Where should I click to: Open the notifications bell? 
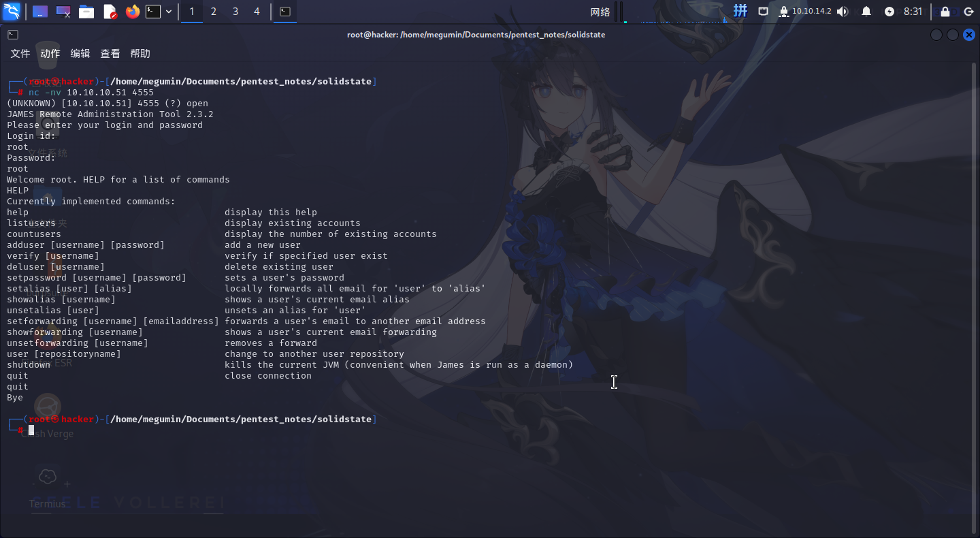click(866, 12)
